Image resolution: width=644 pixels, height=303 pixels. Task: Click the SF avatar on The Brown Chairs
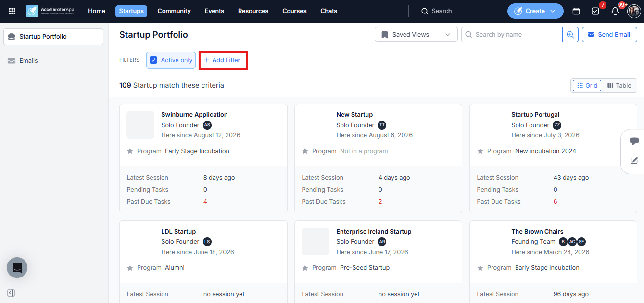[x=581, y=242]
